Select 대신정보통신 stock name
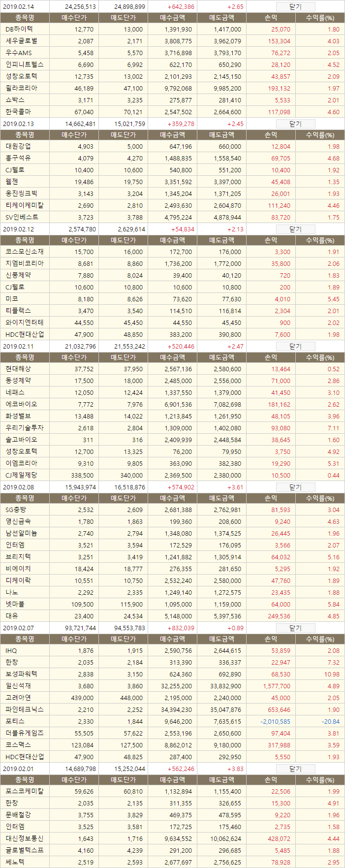 click(25, 839)
